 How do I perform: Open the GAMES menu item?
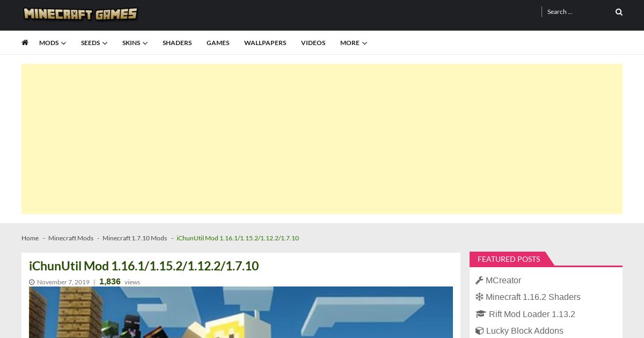(x=218, y=43)
